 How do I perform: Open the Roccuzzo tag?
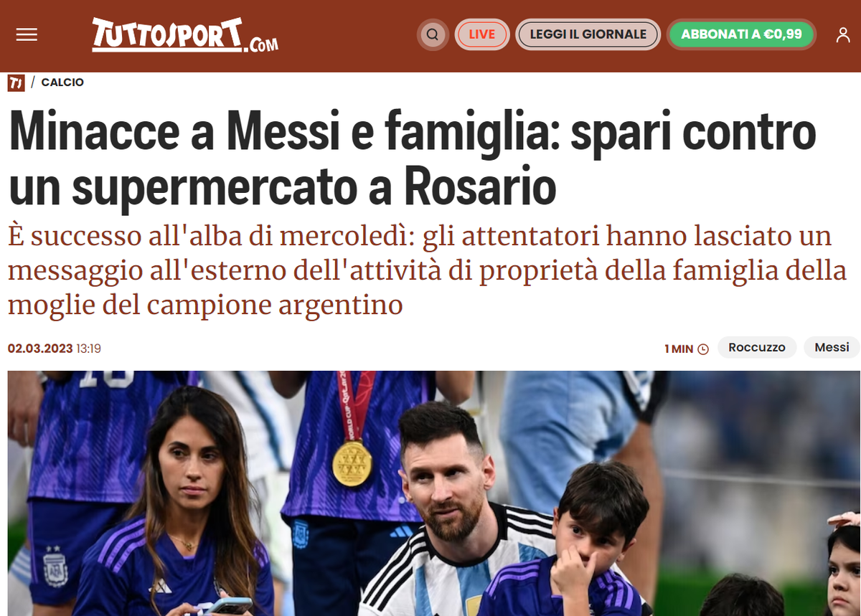click(x=757, y=348)
